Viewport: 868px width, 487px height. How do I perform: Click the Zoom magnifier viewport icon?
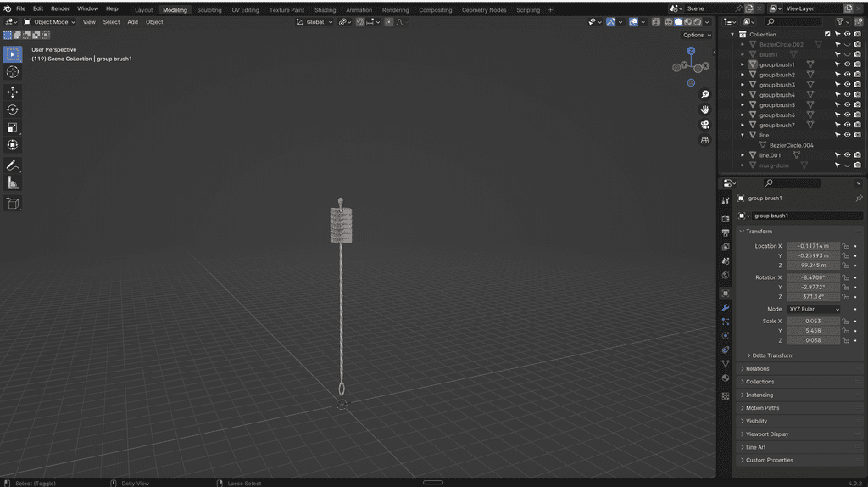coord(704,94)
